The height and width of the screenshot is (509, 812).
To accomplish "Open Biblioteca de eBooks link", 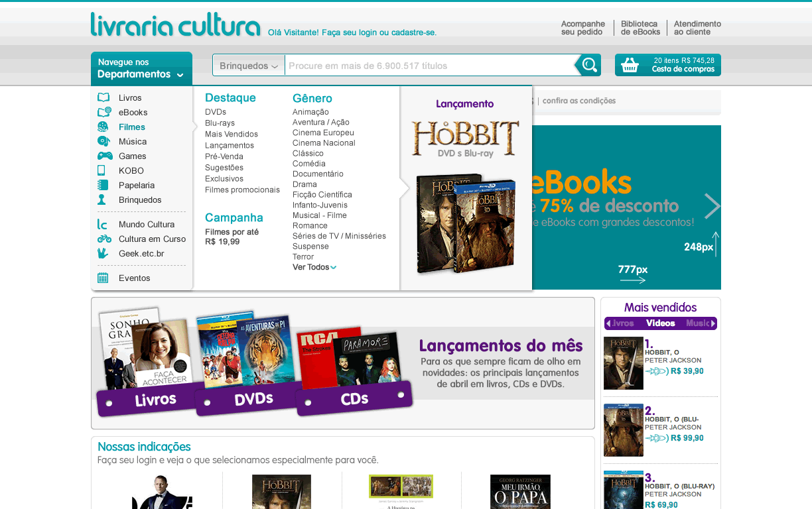I will [641, 28].
